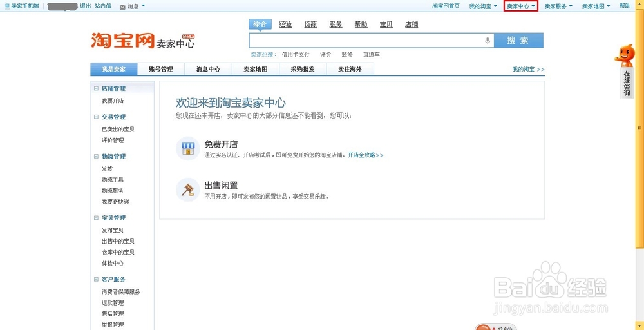644x330 pixels.
Task: Collapse the 宝贝管理 section
Action: (x=96, y=218)
